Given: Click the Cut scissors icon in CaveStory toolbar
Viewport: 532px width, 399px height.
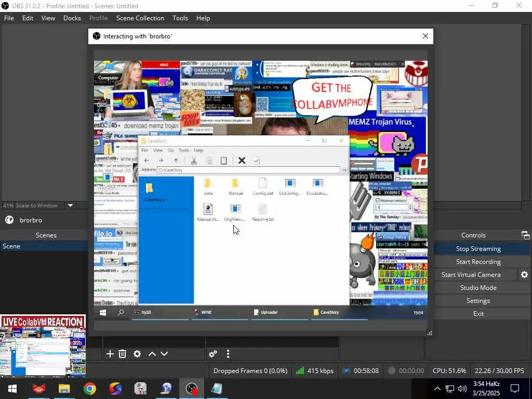Looking at the screenshot, I should (194, 161).
